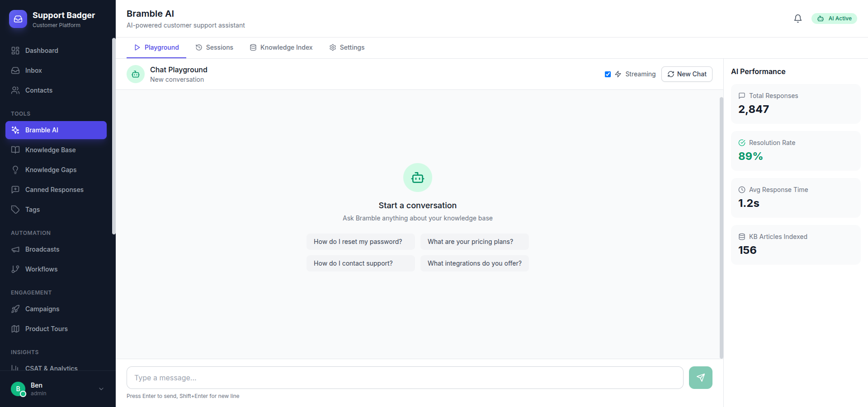Click the send message paper plane icon
This screenshot has height=407, width=868.
point(700,378)
